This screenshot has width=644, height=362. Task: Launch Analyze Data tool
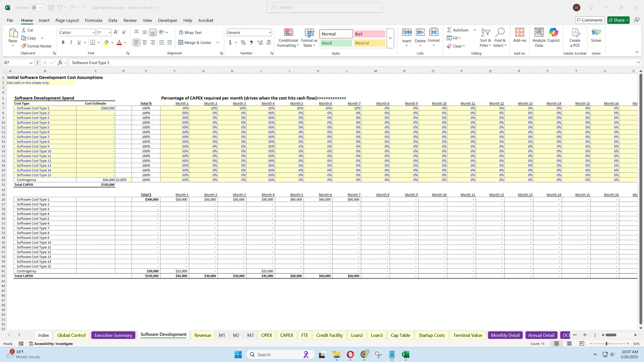(539, 37)
